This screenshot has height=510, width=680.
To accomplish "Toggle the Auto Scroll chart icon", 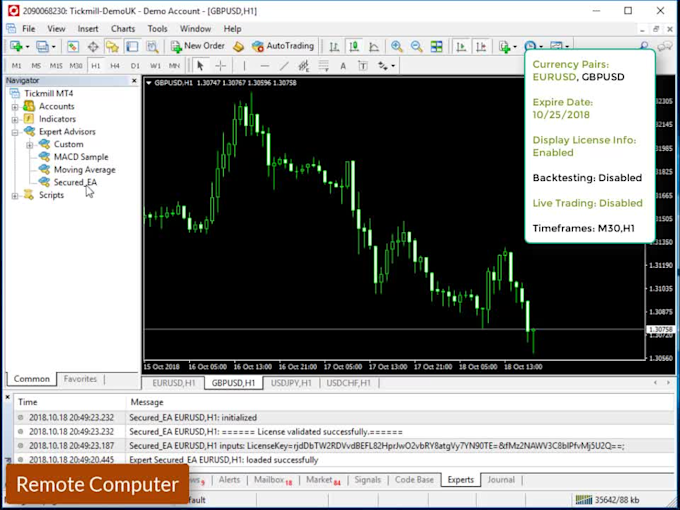I will [x=461, y=46].
